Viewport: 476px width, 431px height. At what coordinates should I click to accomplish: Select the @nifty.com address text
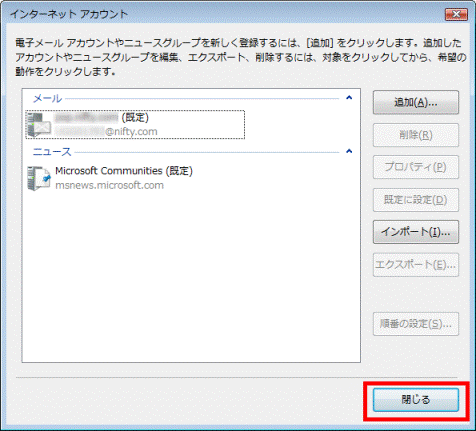pos(131,132)
